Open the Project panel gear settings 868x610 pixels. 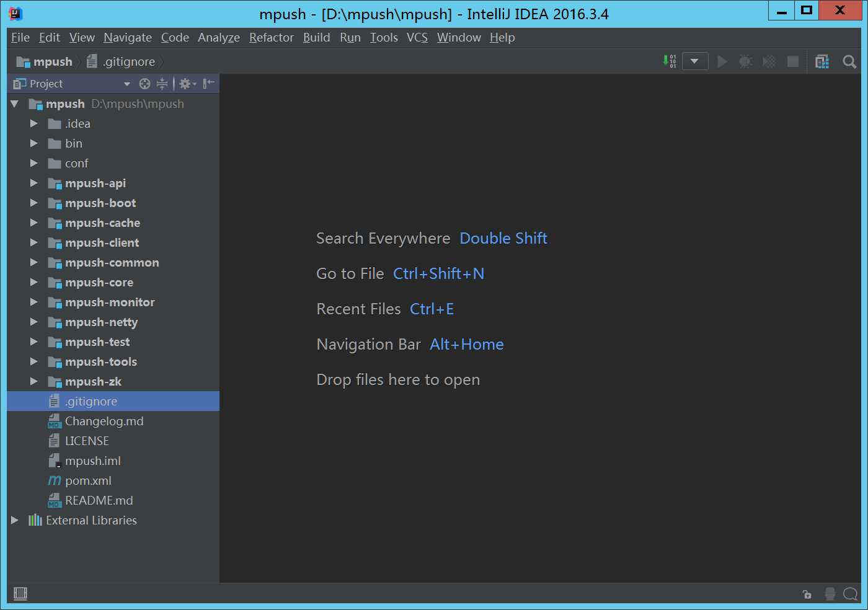pos(187,84)
